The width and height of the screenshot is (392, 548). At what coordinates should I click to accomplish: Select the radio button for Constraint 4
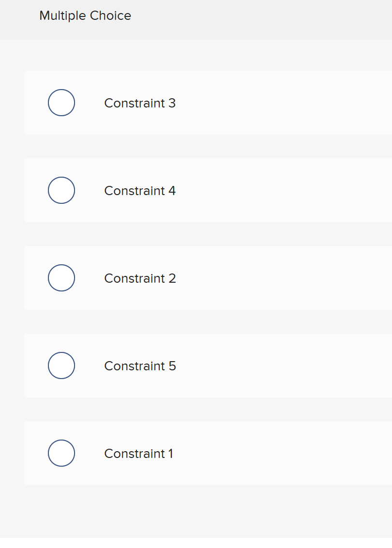click(61, 190)
